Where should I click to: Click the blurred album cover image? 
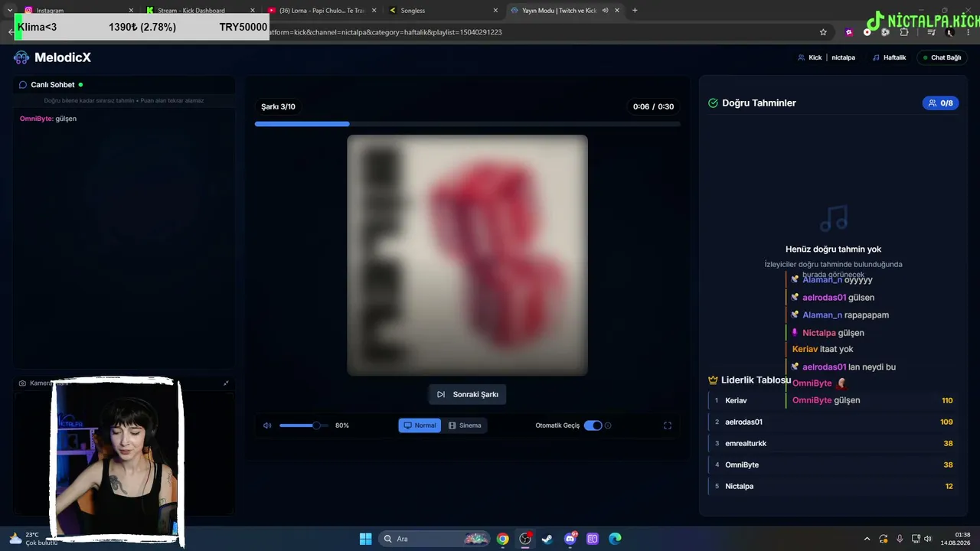point(467,255)
